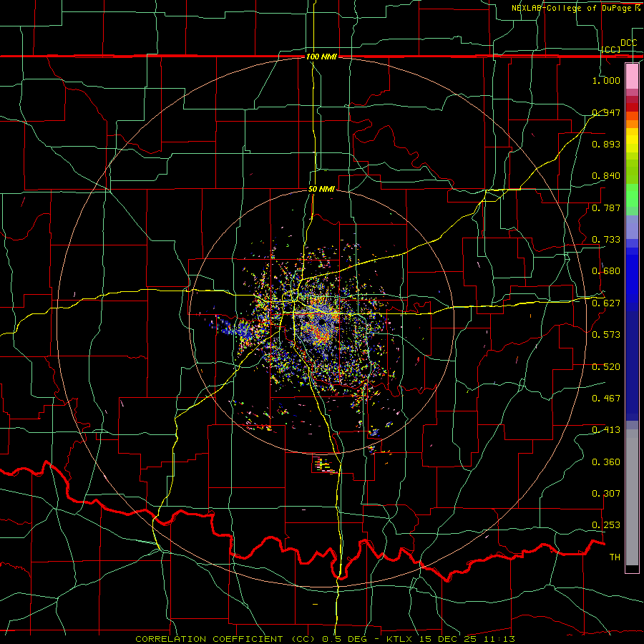Click the CORRELATION COEFFICIENT (CC) caption text
Screen dimensions: 644x644
(225, 639)
